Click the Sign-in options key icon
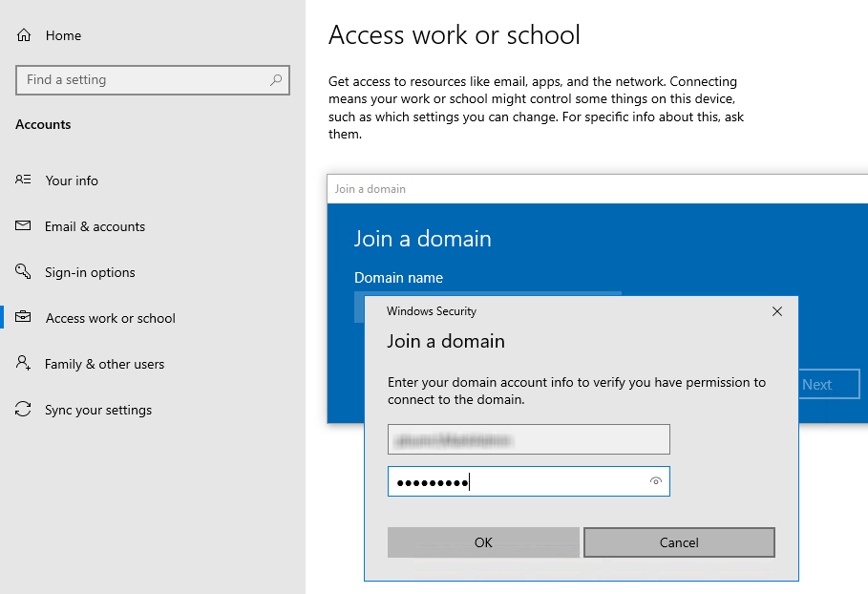This screenshot has height=594, width=868. pyautogui.click(x=23, y=270)
